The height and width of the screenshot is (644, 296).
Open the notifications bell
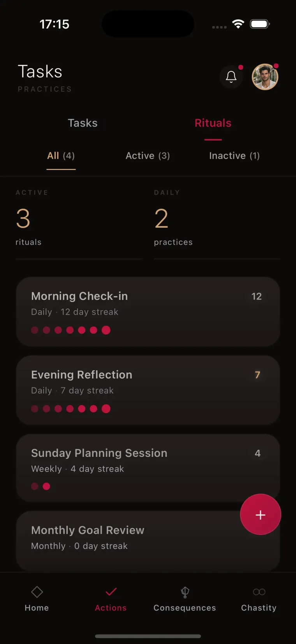tap(231, 77)
